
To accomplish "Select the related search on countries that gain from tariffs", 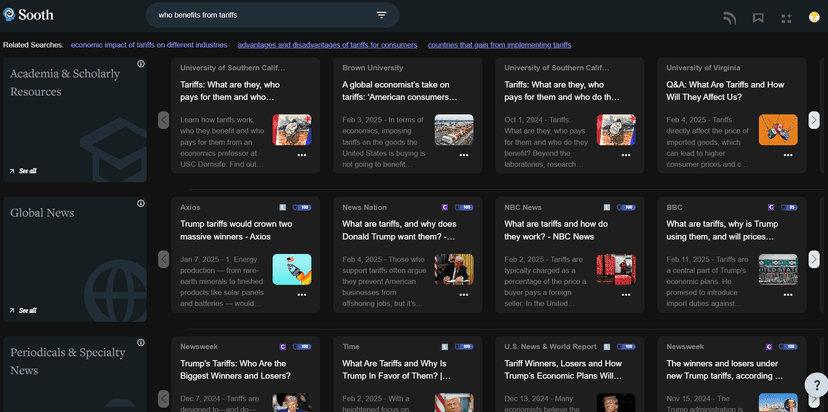I will coord(499,45).
